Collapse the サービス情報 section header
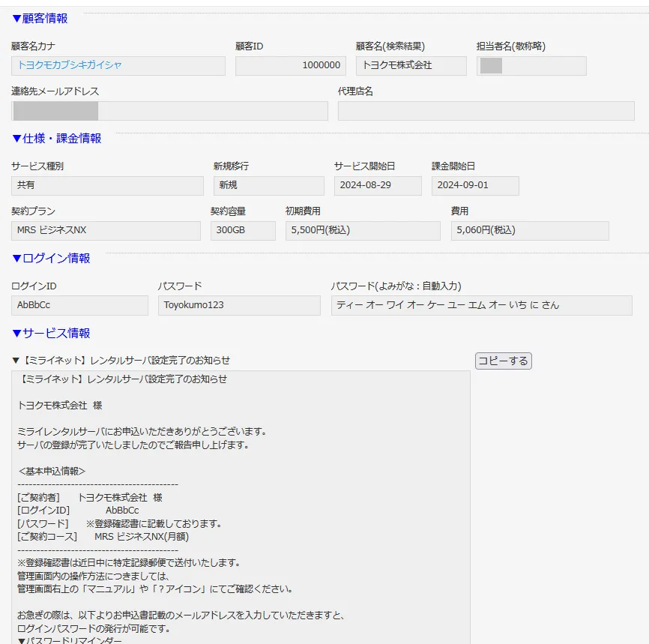Viewport: 649px width, 644px height. tap(51, 334)
